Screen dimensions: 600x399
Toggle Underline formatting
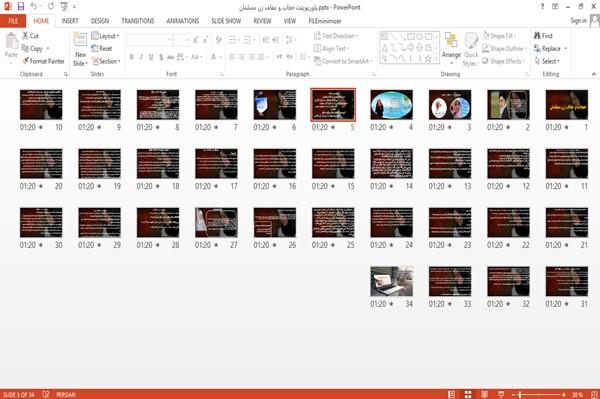[x=151, y=57]
